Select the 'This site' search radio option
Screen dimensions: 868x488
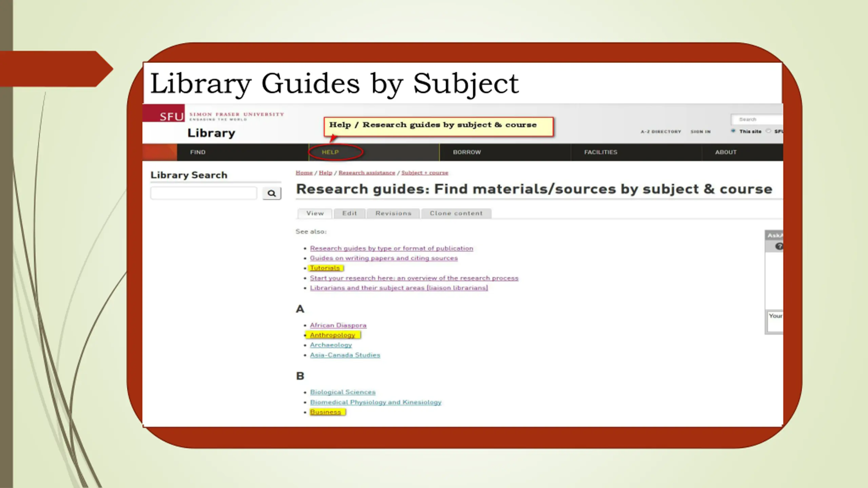(x=733, y=131)
